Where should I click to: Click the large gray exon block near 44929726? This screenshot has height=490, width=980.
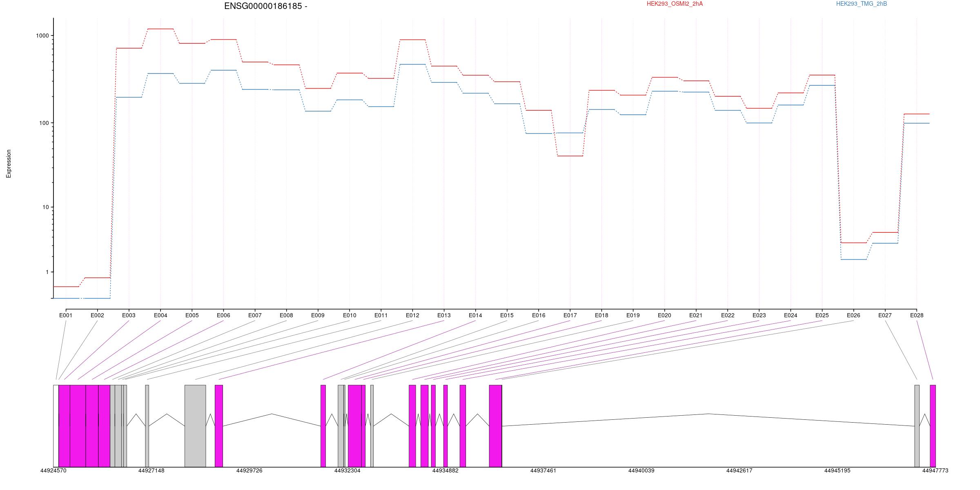click(x=195, y=426)
